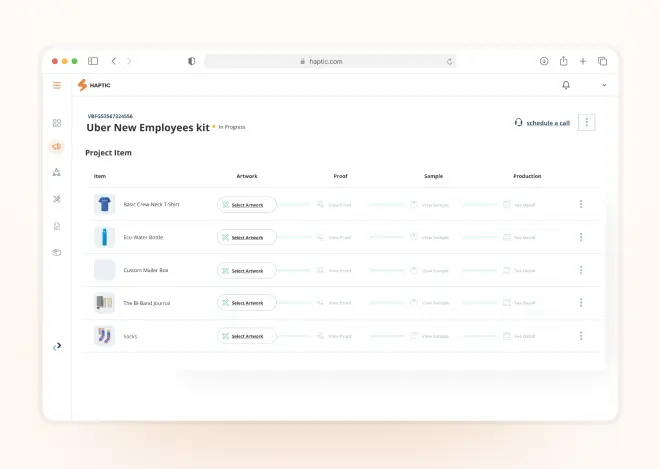Click the headset icon beside schedule a call
The image size is (660, 469).
[x=518, y=123]
